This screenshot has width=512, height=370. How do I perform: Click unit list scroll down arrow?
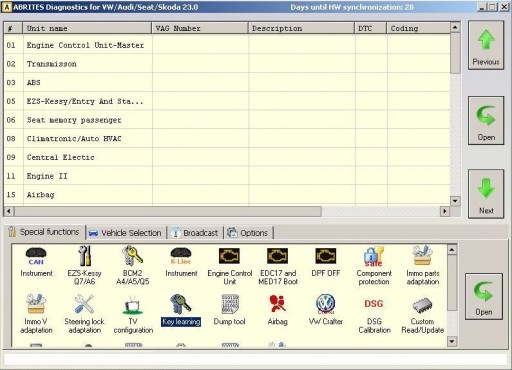click(455, 201)
